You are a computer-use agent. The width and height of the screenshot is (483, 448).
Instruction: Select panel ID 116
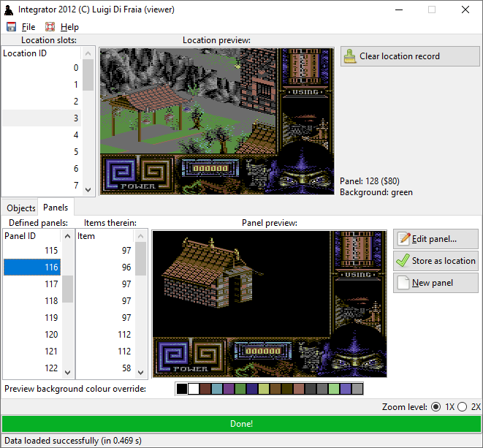[x=32, y=267]
